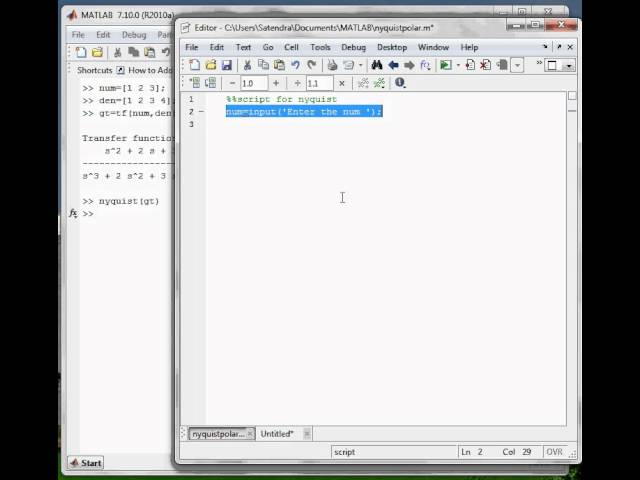Undock the Editor with the arrow icon
The width and height of the screenshot is (640, 480).
pos(559,47)
